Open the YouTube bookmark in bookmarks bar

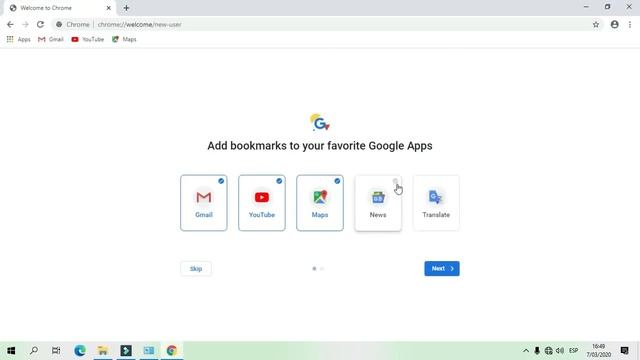(87, 39)
